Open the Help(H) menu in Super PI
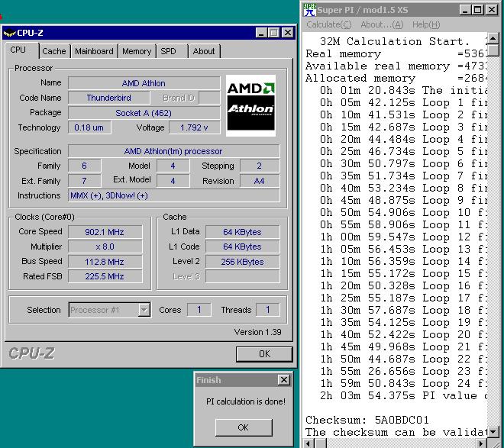The image size is (504, 448). (426, 24)
